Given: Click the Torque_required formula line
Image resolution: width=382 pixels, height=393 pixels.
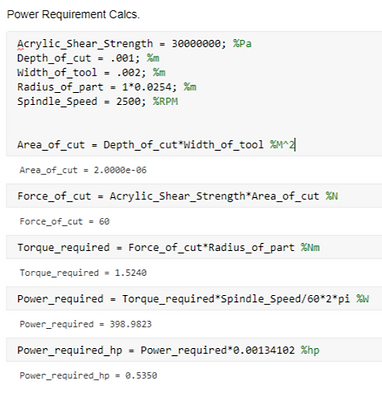Looking at the screenshot, I should 168,248.
